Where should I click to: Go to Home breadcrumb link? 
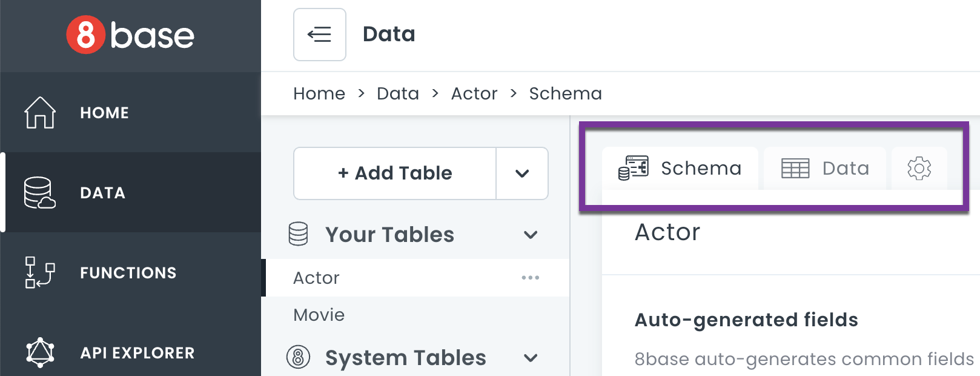pos(319,93)
